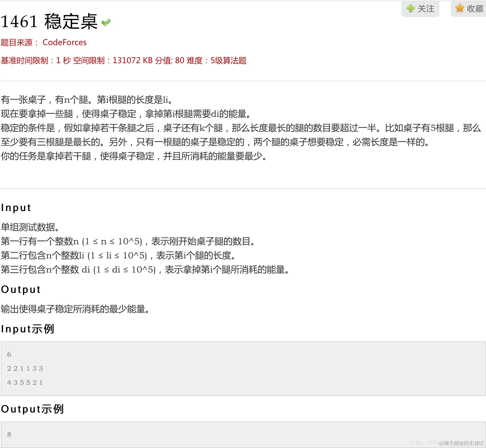Select the problem title 1461 稳定桌
Image resolution: width=486 pixels, height=448 pixels.
(x=49, y=21)
